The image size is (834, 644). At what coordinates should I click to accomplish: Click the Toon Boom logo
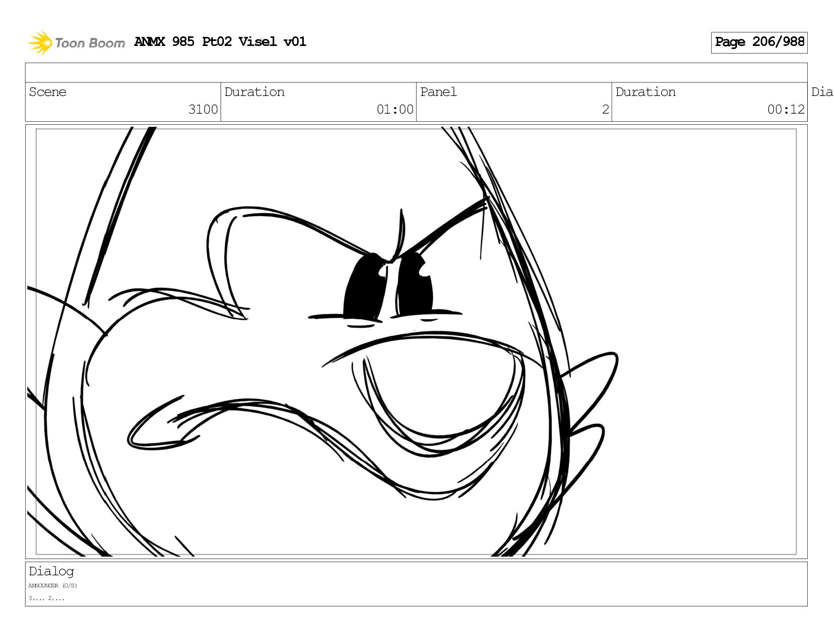pyautogui.click(x=76, y=42)
